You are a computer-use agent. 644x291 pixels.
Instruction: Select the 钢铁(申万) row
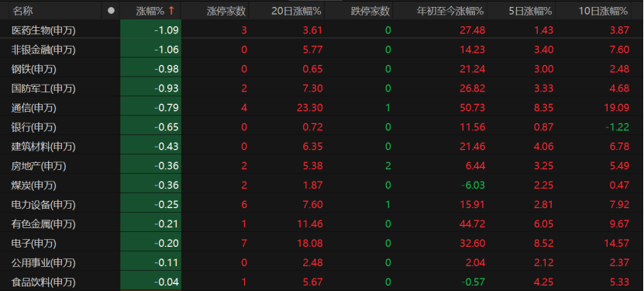(x=322, y=68)
